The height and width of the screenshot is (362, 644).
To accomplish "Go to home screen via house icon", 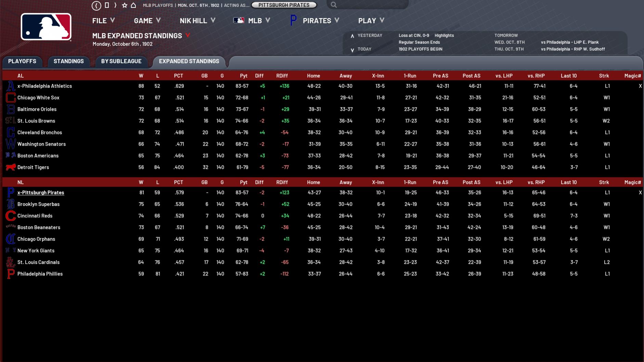I will (x=133, y=5).
